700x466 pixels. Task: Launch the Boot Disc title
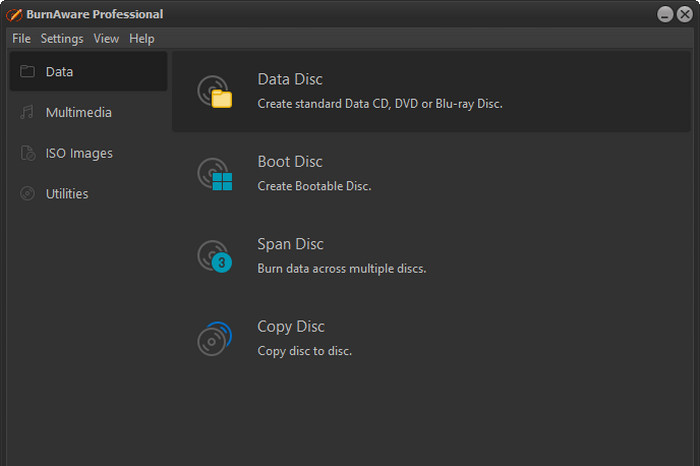pos(290,162)
